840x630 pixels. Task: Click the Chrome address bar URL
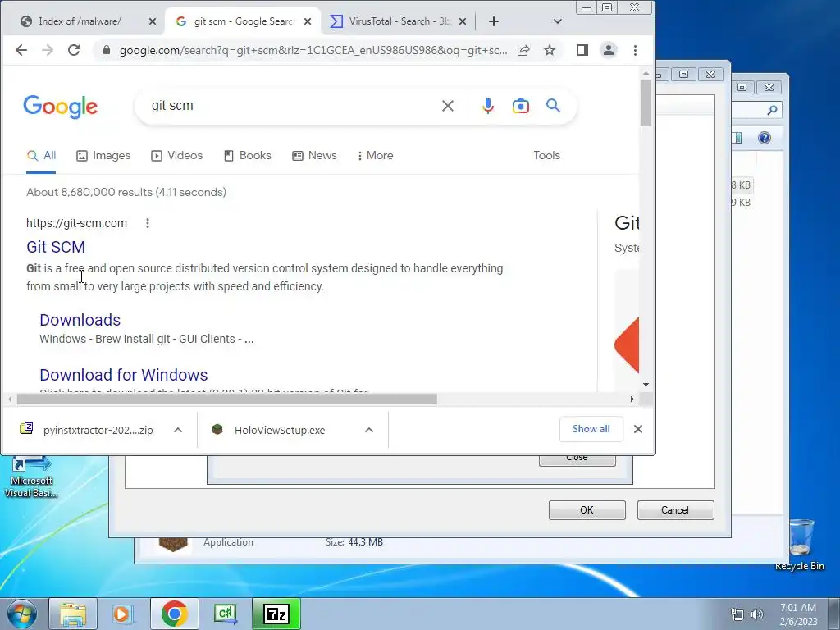[x=313, y=50]
